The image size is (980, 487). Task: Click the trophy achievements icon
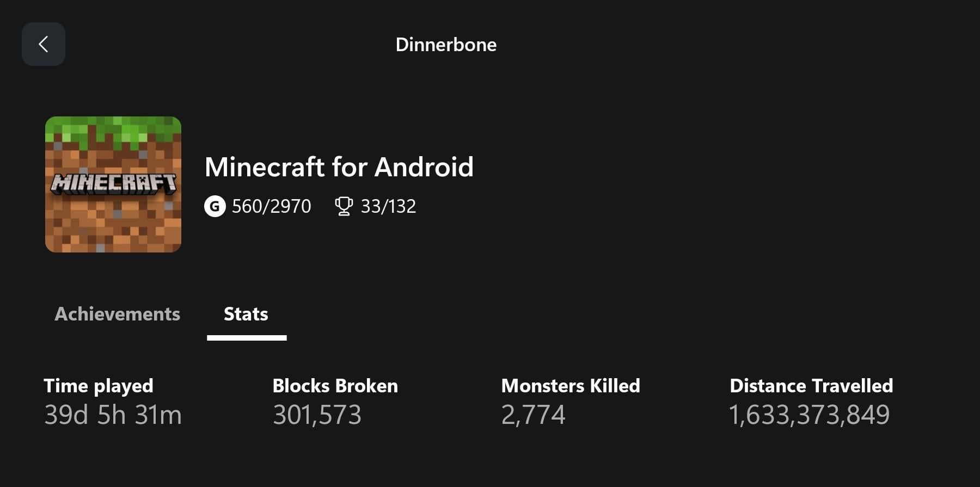[344, 206]
